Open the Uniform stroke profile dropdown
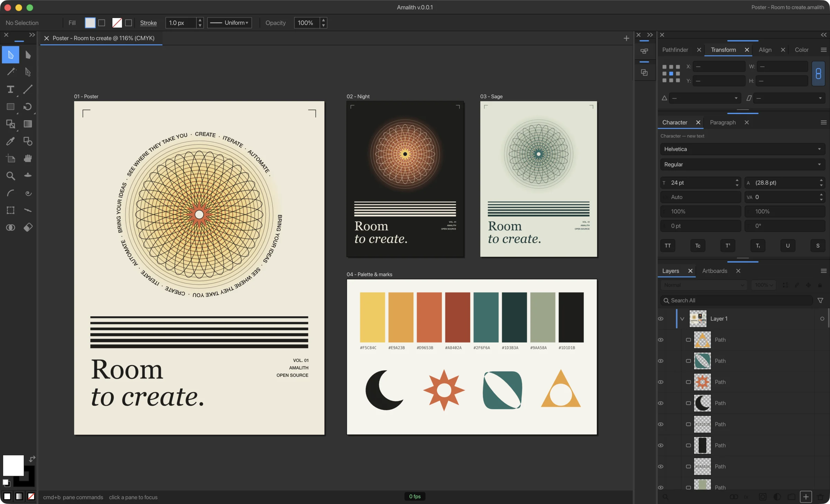The image size is (830, 504). click(229, 23)
